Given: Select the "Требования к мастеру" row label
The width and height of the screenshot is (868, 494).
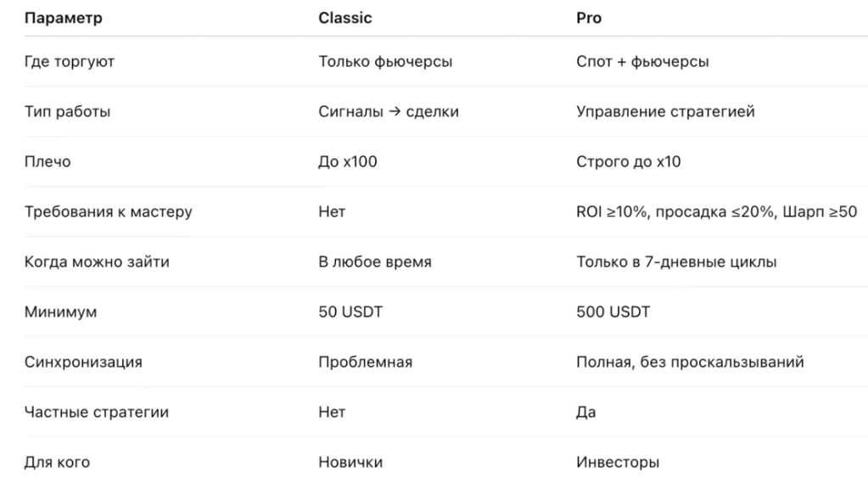Looking at the screenshot, I should [108, 211].
